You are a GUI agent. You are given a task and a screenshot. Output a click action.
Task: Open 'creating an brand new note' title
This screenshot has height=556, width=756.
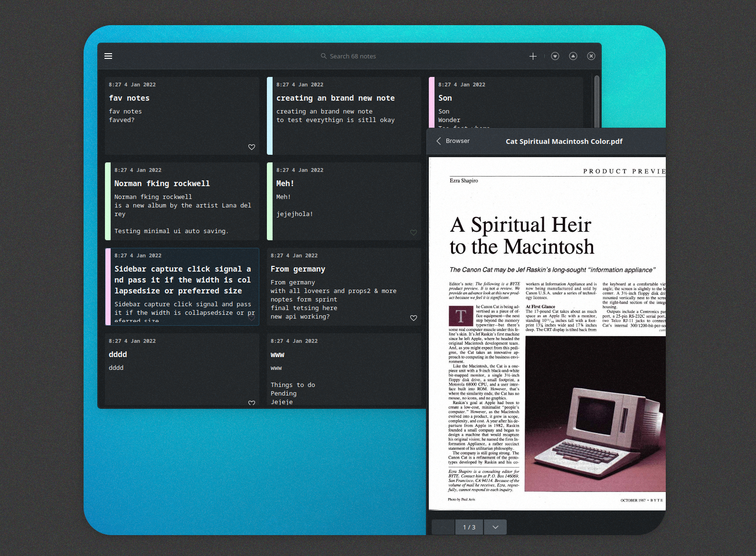coord(335,98)
